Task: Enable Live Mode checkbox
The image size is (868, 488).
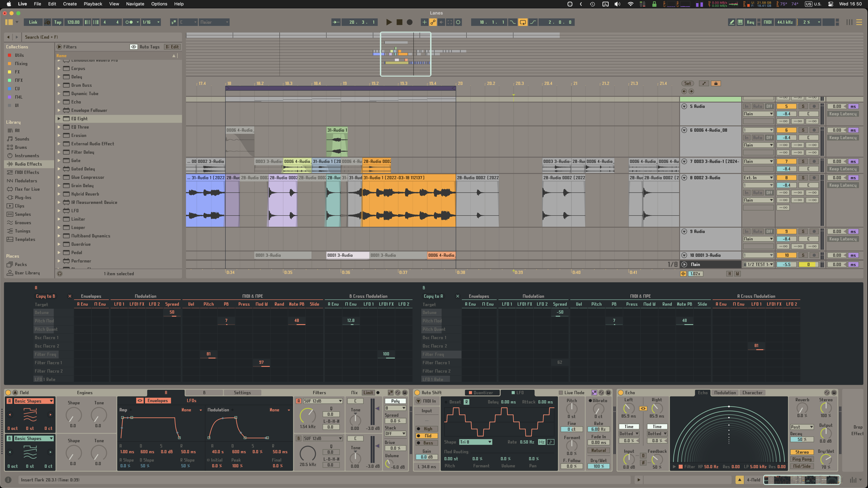Action: [x=561, y=393]
